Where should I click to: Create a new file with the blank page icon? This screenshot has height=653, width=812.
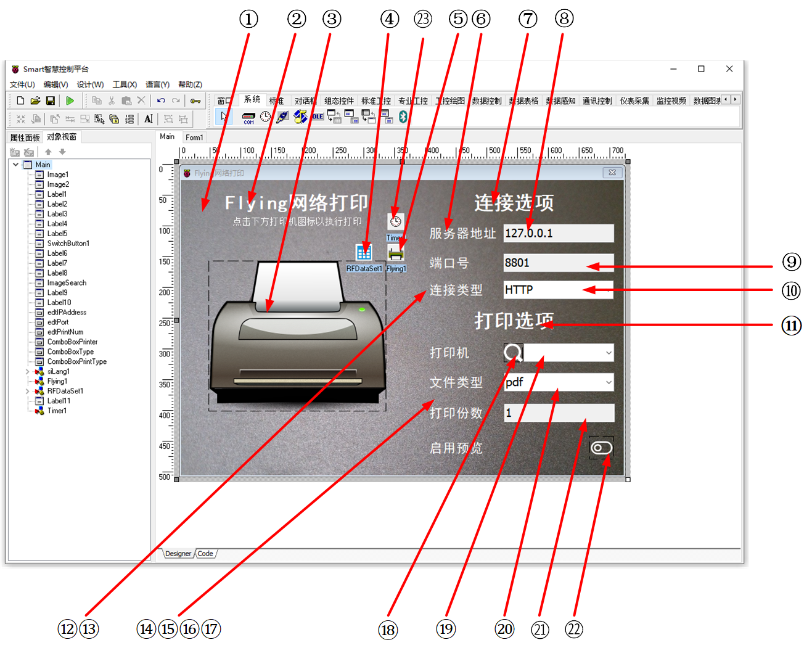pos(20,101)
